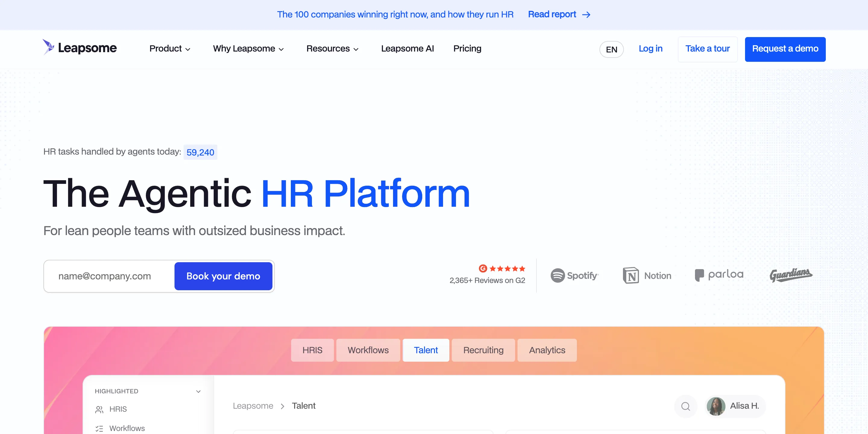The image size is (868, 434).
Task: Click the Workflows checklist icon in sidebar
Action: coord(99,429)
